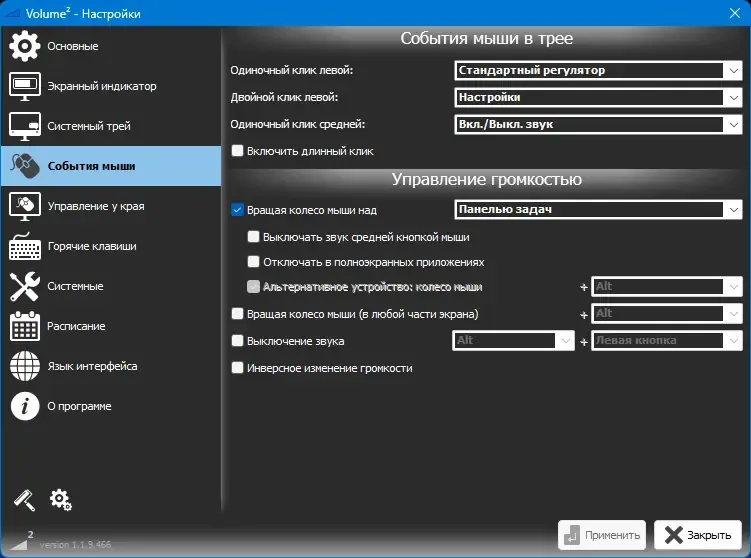Image resolution: width=751 pixels, height=558 pixels.
Task: Expand Одиночный клик левой dropdown
Action: click(598, 70)
